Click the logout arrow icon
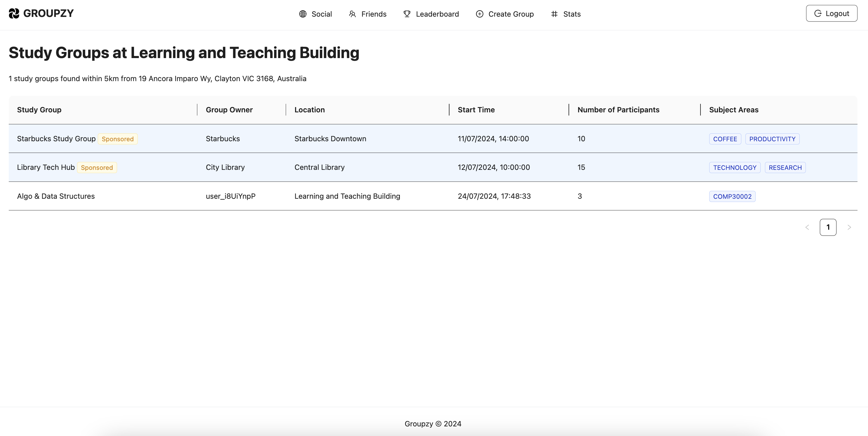 tap(818, 13)
